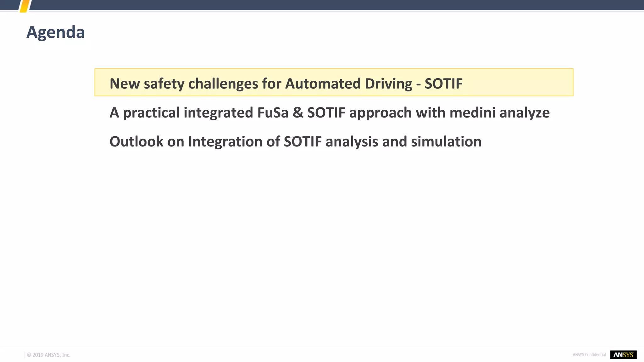Open the "Outlook on Integration" agenda item
644x362 pixels.
(x=295, y=142)
